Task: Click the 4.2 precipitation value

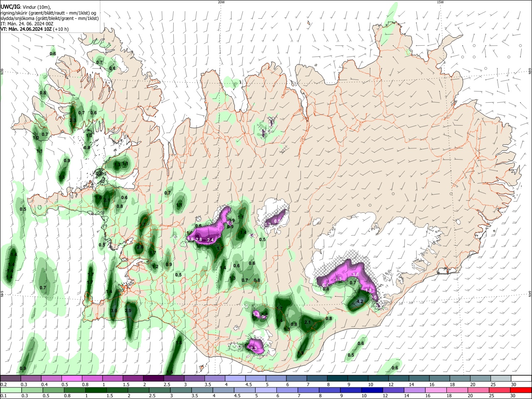Action: point(360,302)
